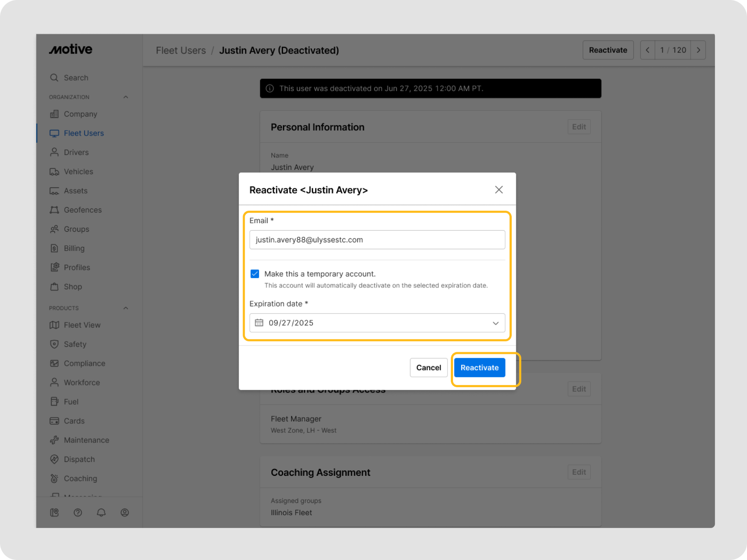747x560 pixels.
Task: Open Drivers in the sidebar
Action: [76, 152]
